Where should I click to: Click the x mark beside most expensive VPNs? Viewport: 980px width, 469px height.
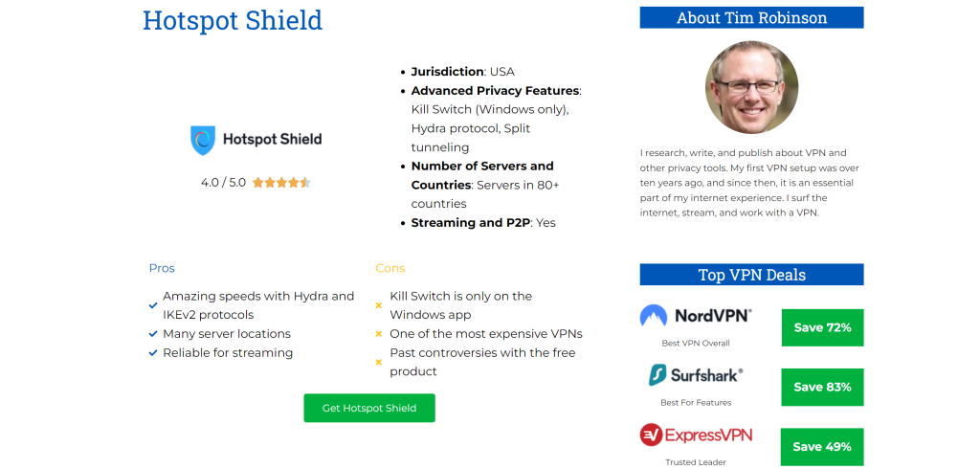pyautogui.click(x=378, y=334)
